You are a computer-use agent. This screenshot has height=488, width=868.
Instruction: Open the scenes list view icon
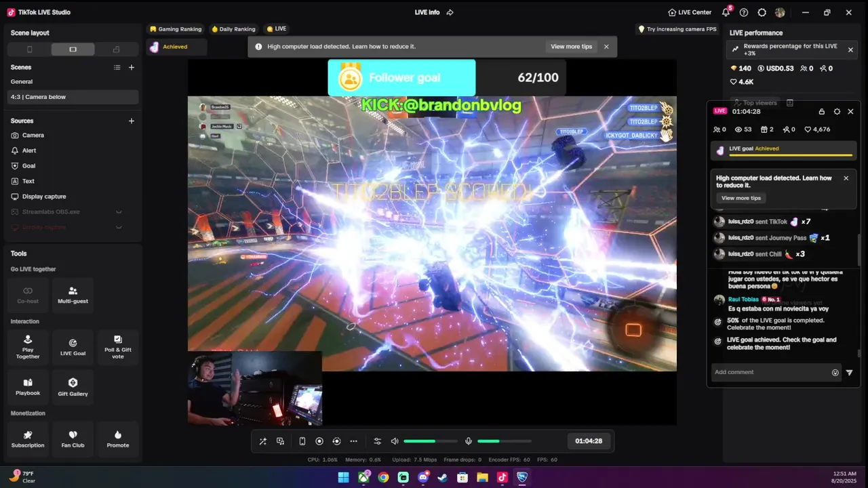tap(117, 67)
